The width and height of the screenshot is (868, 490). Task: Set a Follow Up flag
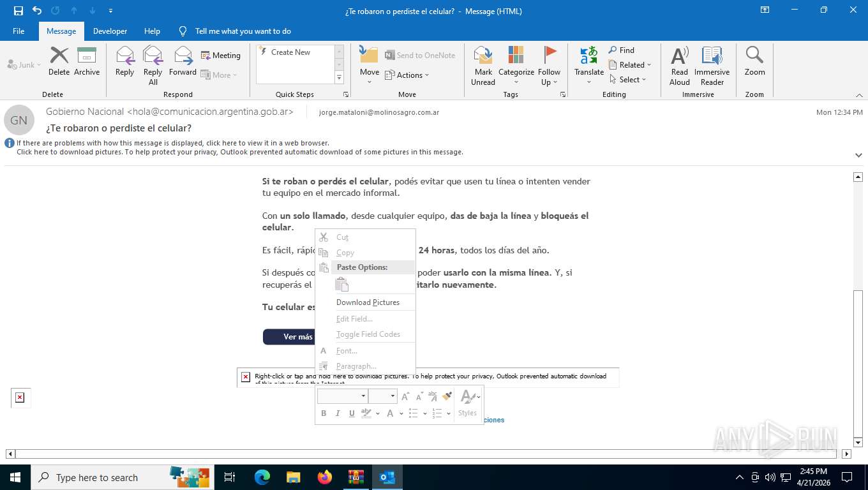549,65
